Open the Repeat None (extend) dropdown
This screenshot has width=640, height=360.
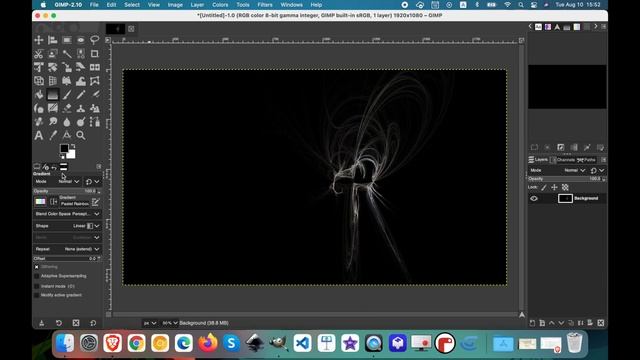(x=67, y=249)
